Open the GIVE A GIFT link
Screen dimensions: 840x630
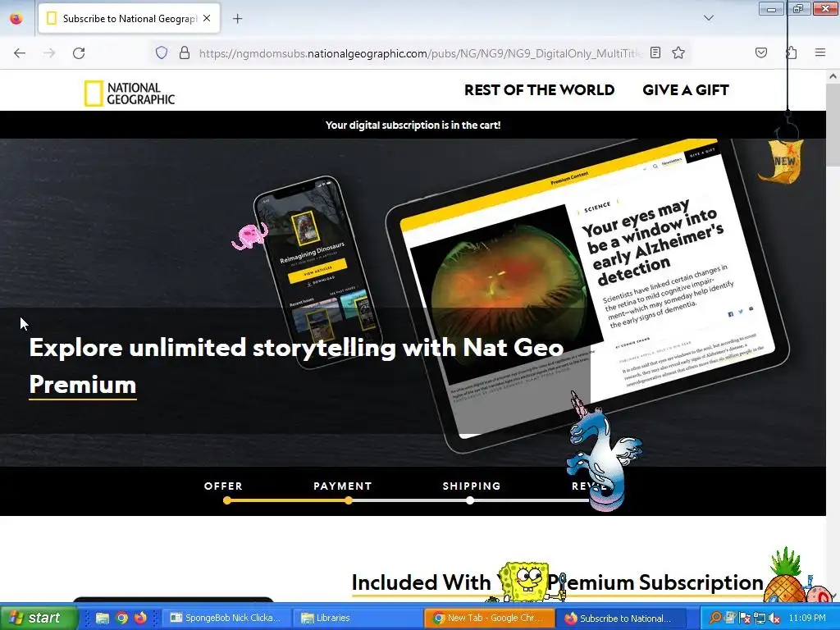coord(686,90)
